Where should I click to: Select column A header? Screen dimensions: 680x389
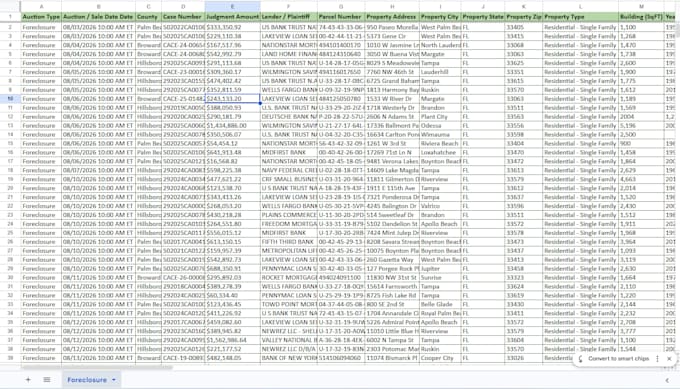(x=41, y=6)
